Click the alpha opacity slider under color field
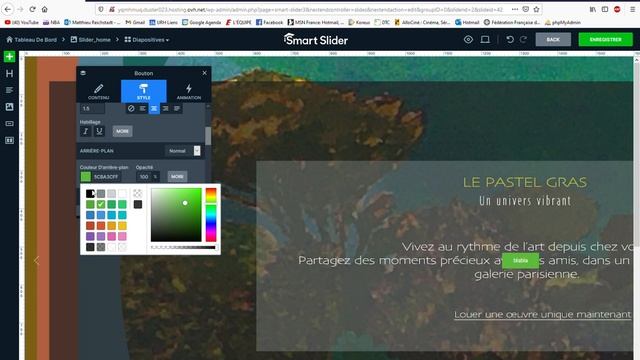Viewport: 640px width, 360px height. pyautogui.click(x=183, y=247)
